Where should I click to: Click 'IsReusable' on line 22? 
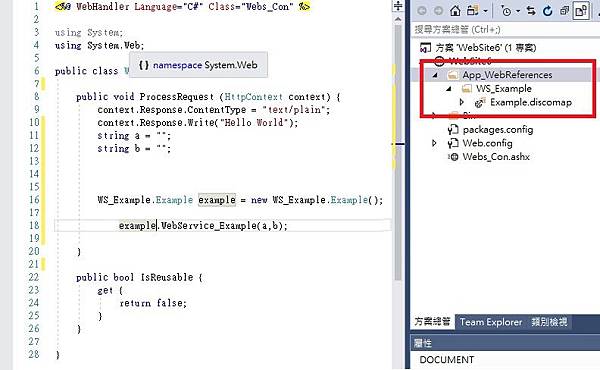[x=167, y=277]
